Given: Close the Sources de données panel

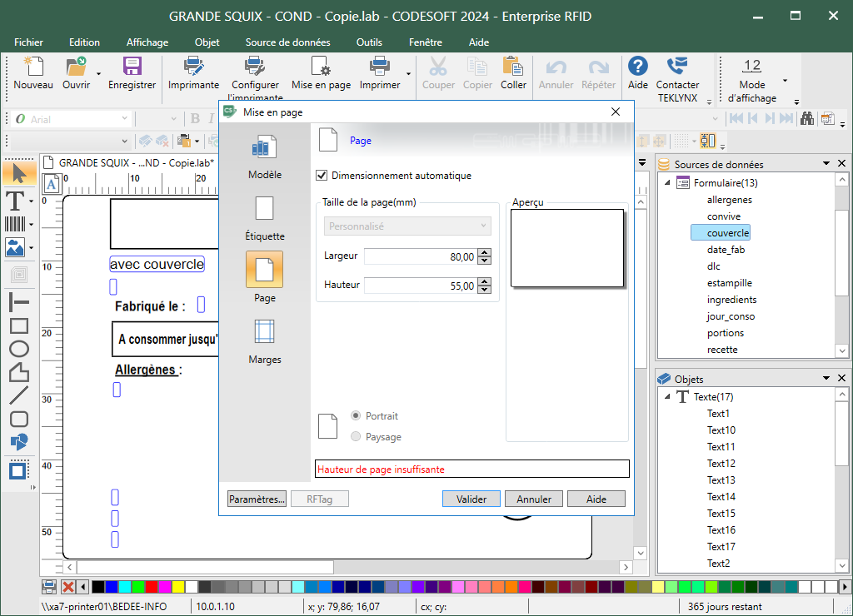Looking at the screenshot, I should [841, 163].
